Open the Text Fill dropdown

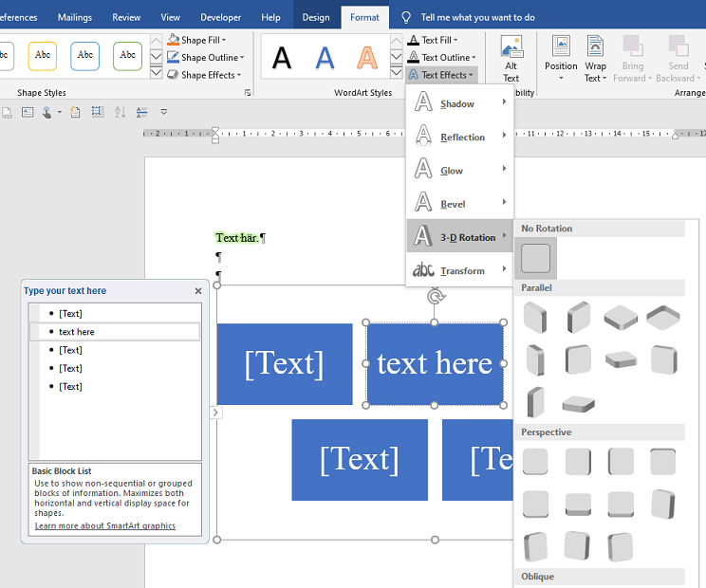[433, 40]
